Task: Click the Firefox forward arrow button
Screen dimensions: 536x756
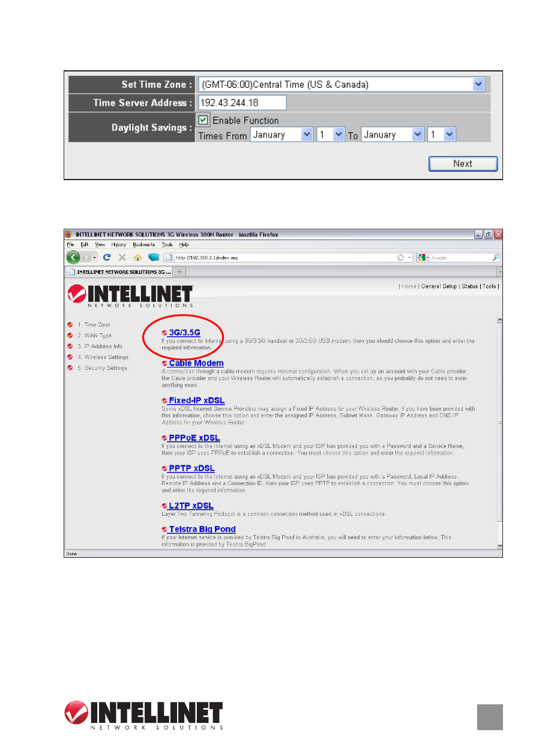Action: click(86, 257)
